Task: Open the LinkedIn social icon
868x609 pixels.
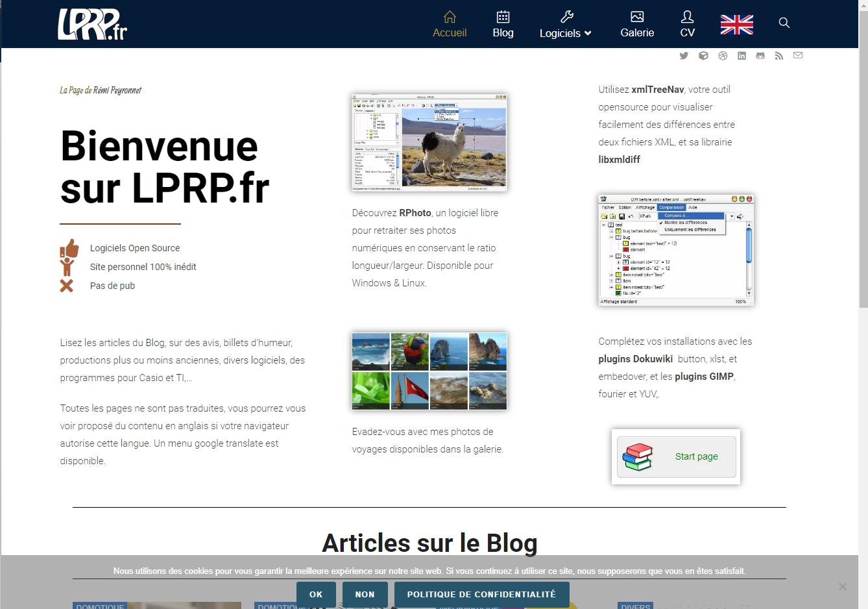Action: pyautogui.click(x=741, y=56)
